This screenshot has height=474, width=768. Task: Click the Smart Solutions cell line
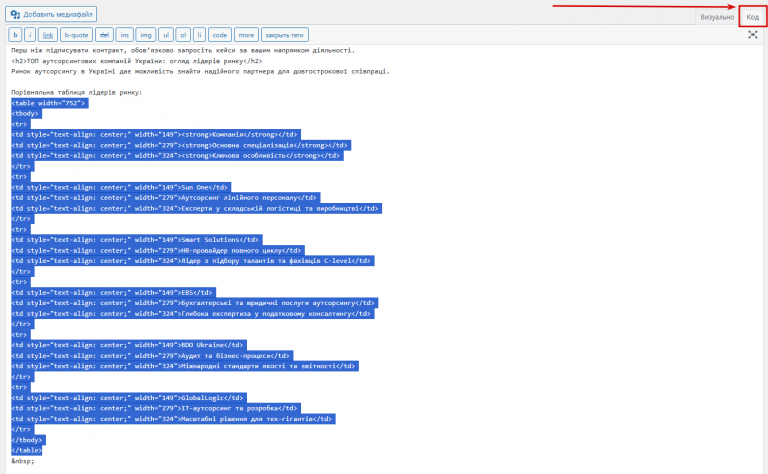click(x=137, y=240)
